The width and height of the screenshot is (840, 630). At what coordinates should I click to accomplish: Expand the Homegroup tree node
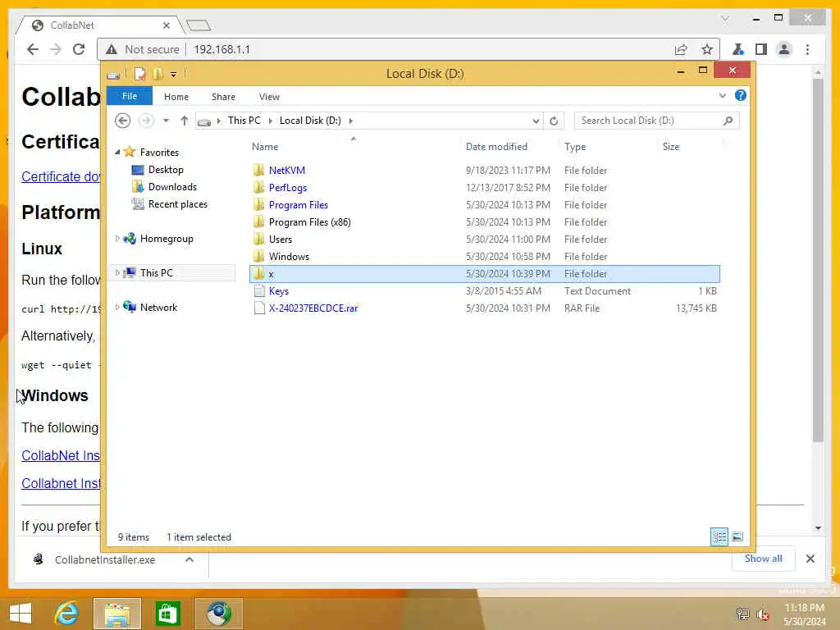[117, 239]
